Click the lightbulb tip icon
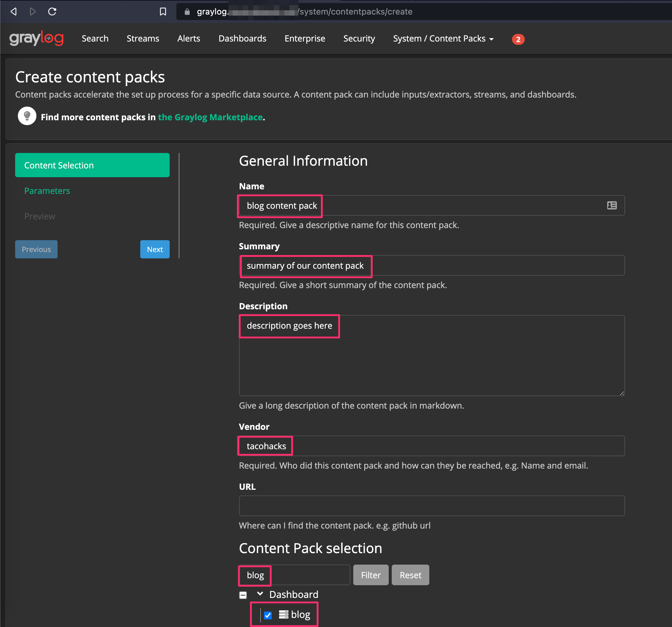672x627 pixels. 27,116
